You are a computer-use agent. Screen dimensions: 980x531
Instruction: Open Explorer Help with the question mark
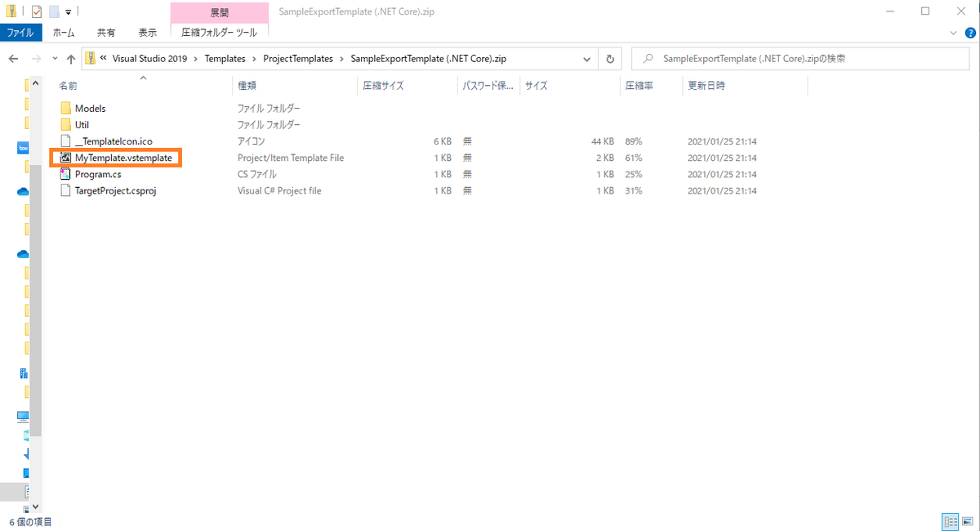point(970,33)
